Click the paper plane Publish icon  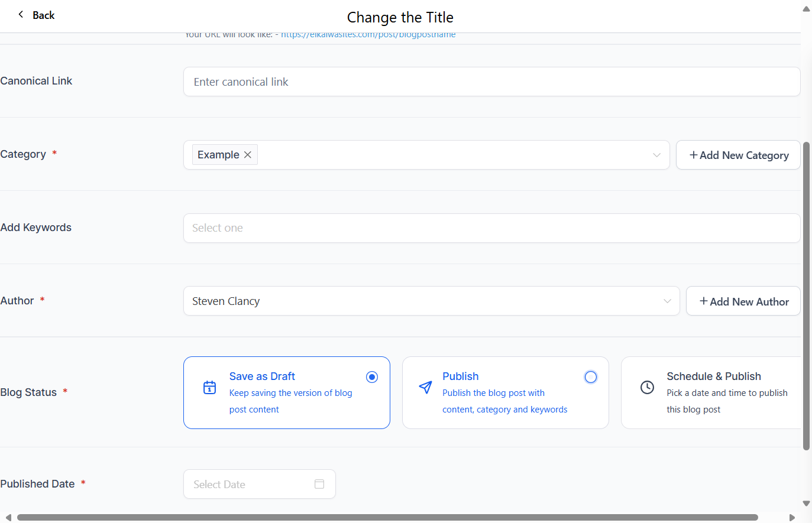pos(425,388)
